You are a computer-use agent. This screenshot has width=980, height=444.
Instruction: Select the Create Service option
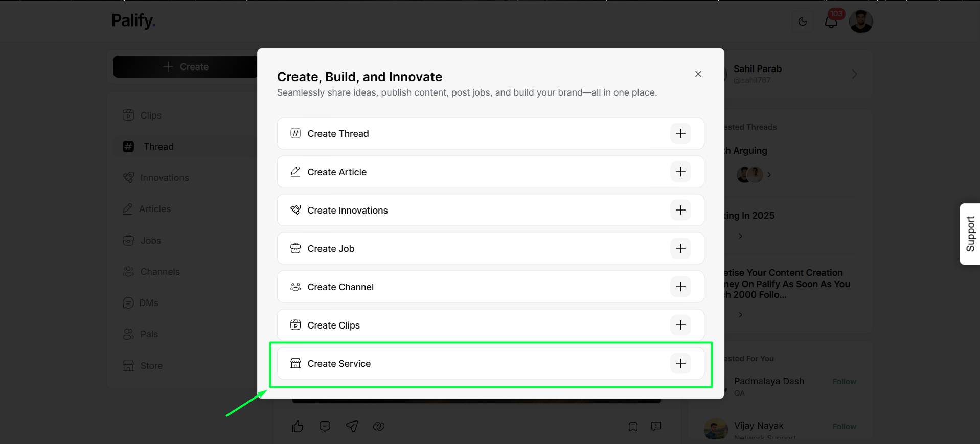click(491, 363)
